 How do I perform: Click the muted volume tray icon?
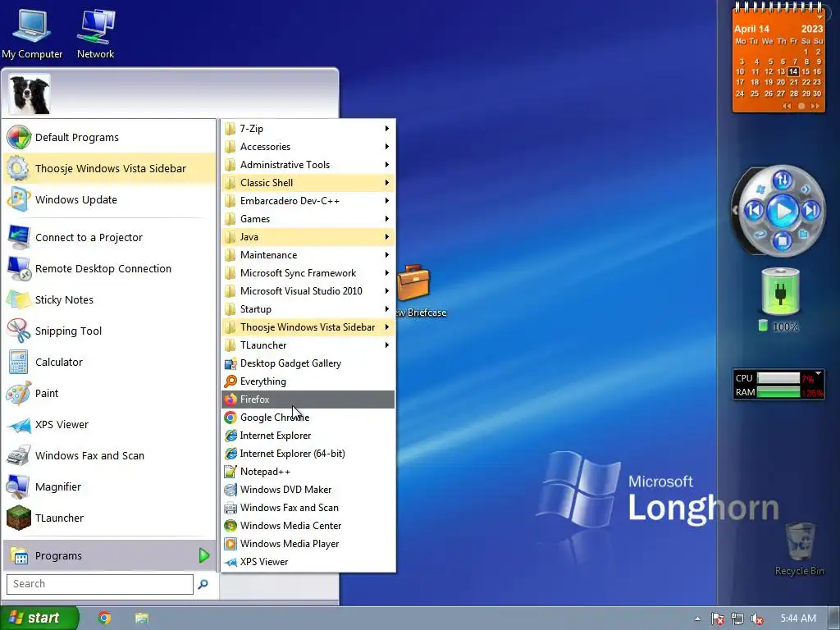(x=757, y=619)
